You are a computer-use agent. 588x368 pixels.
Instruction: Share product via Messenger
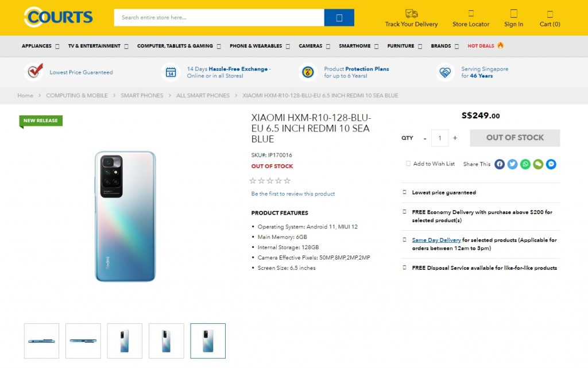coord(551,164)
